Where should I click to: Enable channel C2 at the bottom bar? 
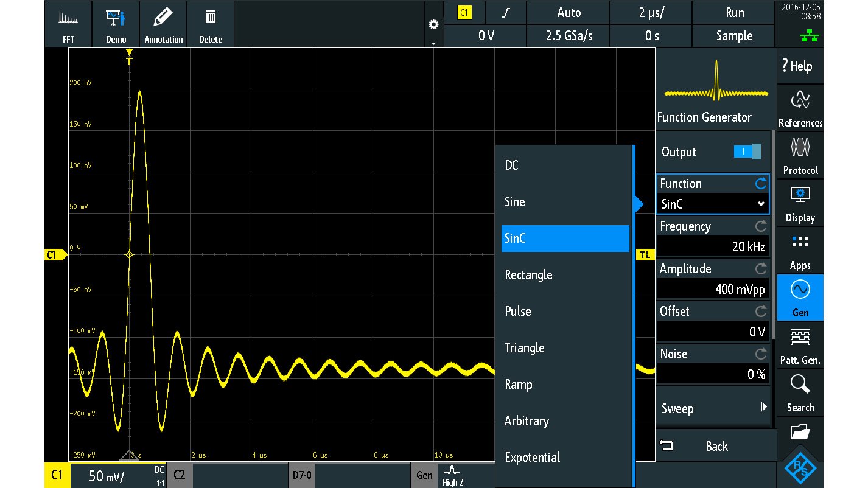180,475
